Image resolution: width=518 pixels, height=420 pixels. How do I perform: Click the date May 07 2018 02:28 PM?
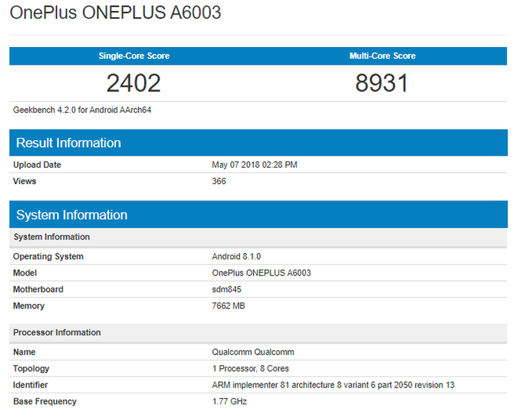tap(257, 165)
